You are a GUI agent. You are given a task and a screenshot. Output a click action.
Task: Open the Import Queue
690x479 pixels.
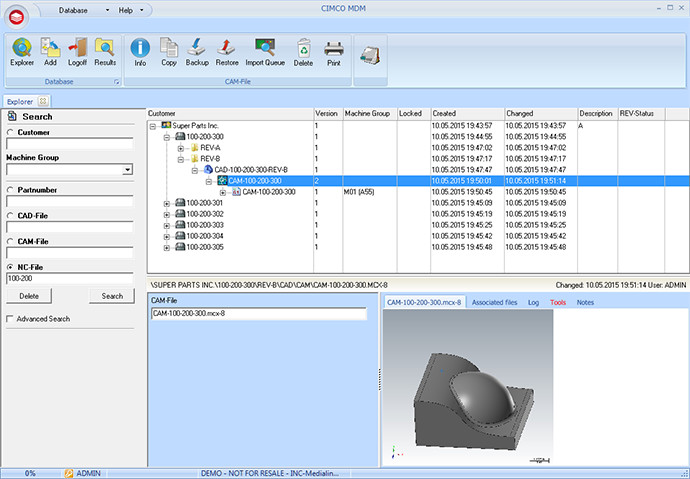tap(265, 48)
